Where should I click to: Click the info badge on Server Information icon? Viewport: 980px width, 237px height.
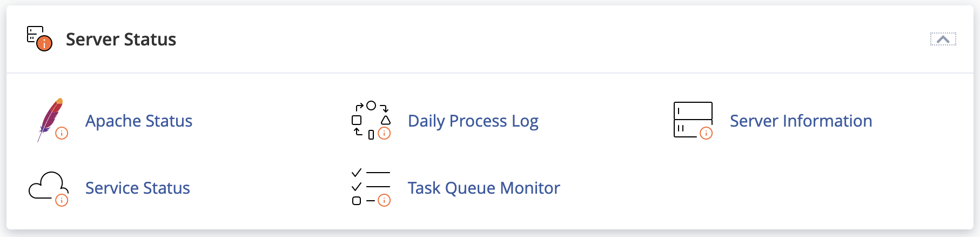706,133
